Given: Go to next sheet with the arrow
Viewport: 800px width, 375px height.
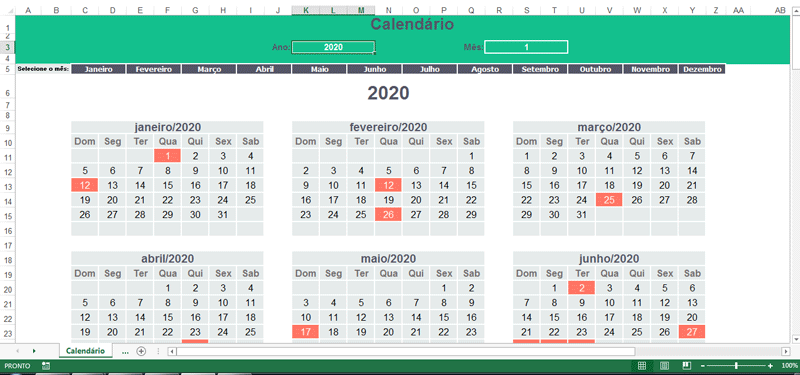Looking at the screenshot, I should [x=34, y=351].
